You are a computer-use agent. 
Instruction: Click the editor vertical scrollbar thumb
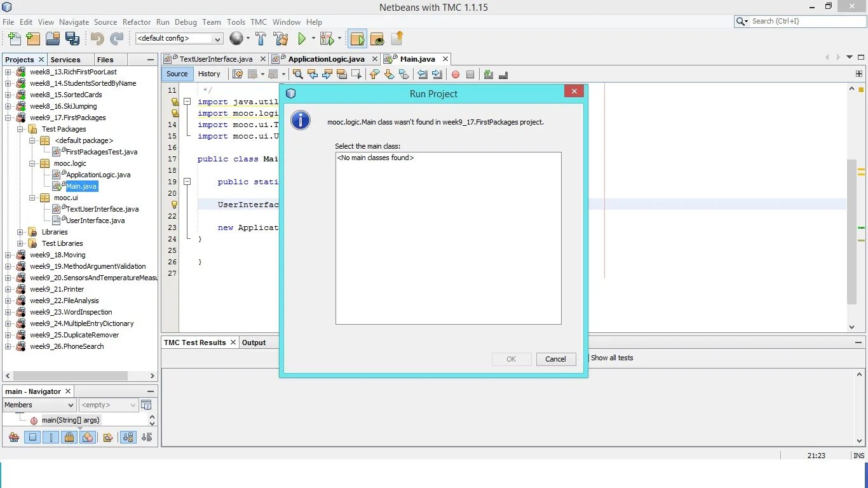tap(851, 232)
